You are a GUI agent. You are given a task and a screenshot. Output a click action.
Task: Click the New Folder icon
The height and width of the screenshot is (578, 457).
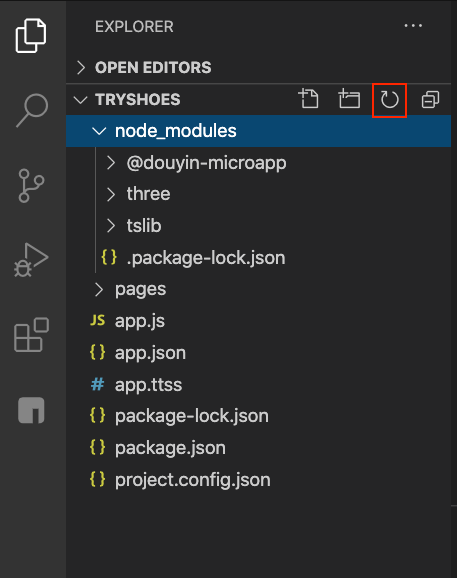click(x=349, y=99)
